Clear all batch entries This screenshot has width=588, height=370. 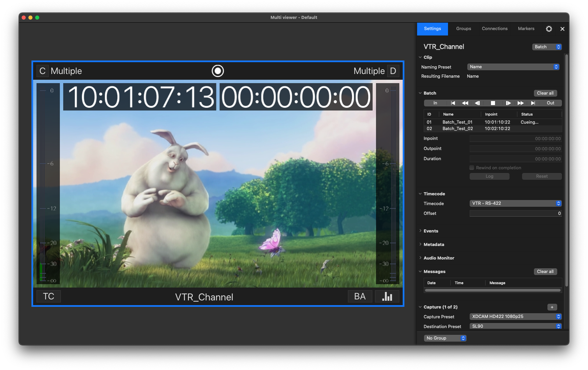pyautogui.click(x=545, y=93)
